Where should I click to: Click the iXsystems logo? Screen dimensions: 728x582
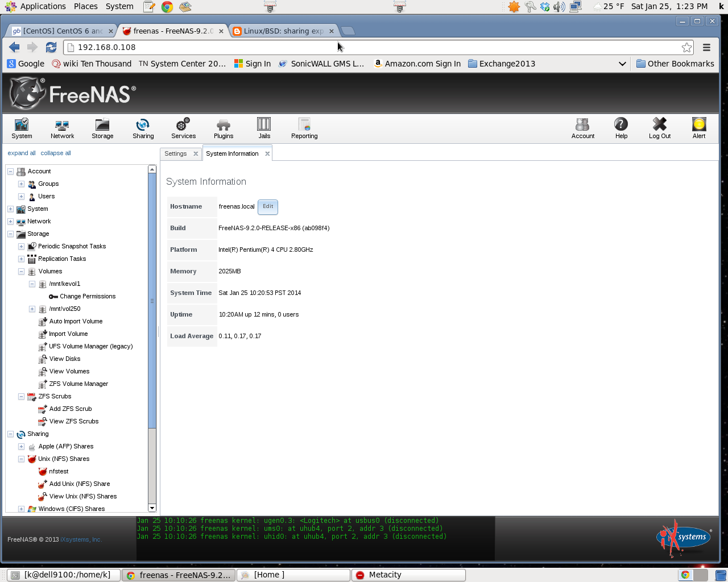tap(683, 538)
